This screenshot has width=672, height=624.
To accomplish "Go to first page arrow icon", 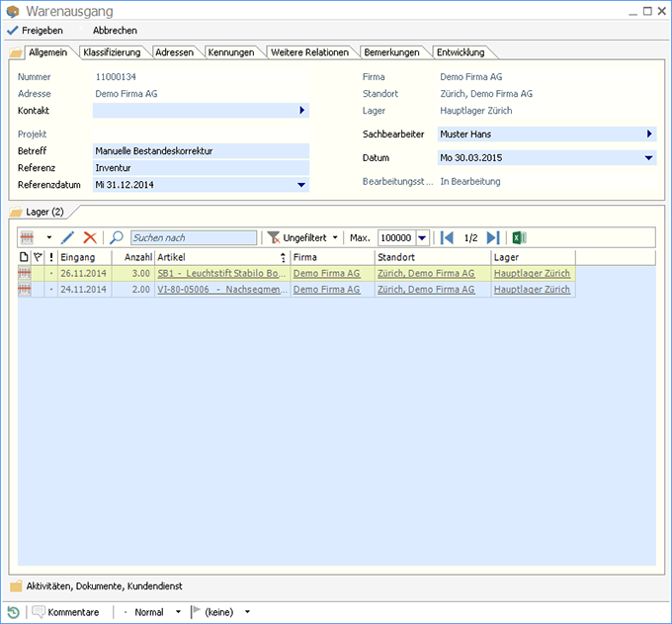I will (448, 238).
